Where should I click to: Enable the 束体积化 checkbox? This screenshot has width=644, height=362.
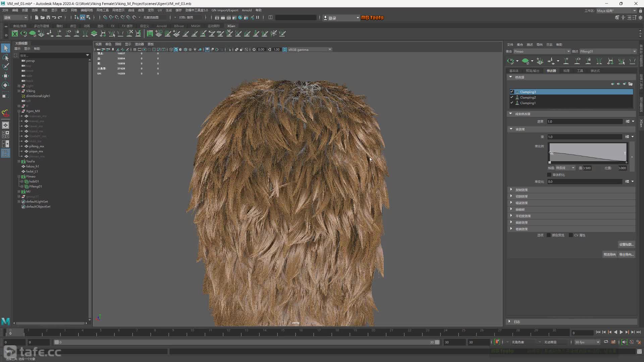tap(549, 175)
